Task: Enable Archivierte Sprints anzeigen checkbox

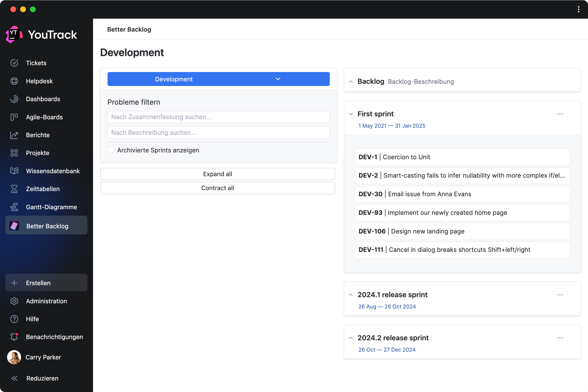Action: click(x=110, y=150)
